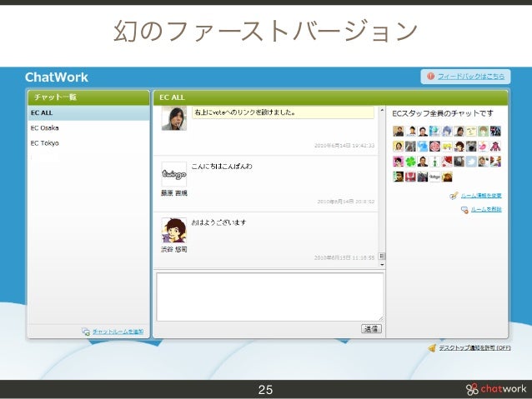Click the red alert icon beside the feedback link
Viewport: 532px width, 399px height.
click(430, 77)
